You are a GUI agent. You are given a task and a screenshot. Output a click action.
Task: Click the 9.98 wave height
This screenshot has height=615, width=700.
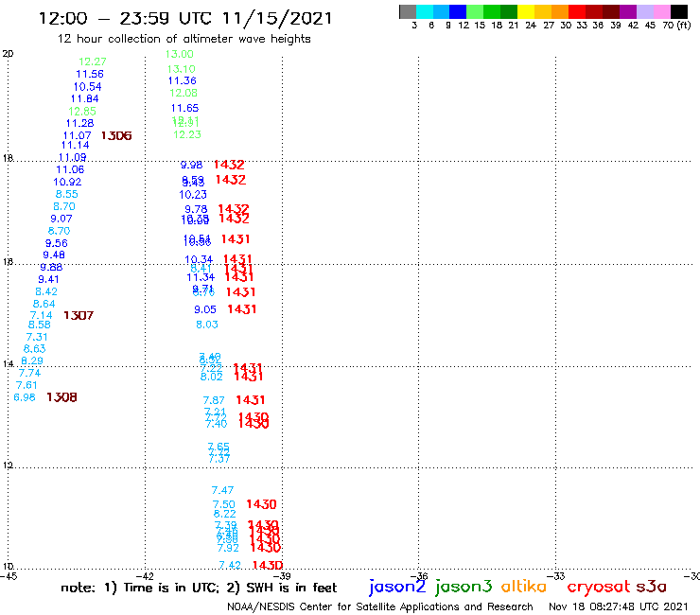[x=191, y=165]
